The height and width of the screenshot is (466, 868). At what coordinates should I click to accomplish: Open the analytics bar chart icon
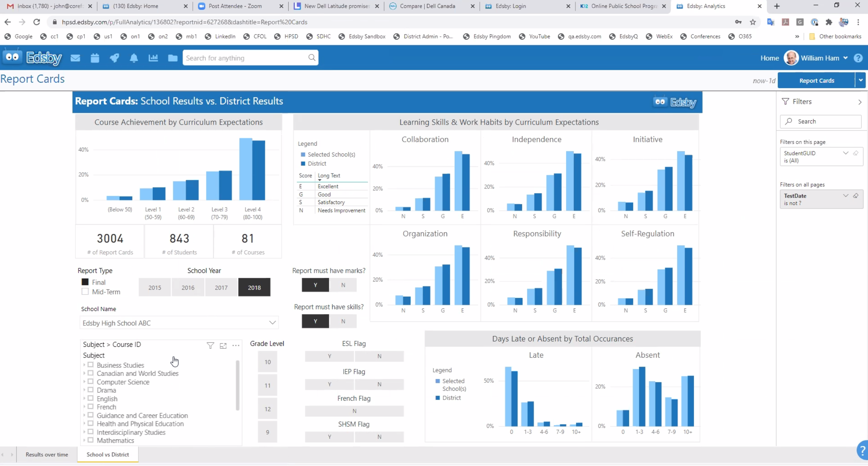coord(153,57)
